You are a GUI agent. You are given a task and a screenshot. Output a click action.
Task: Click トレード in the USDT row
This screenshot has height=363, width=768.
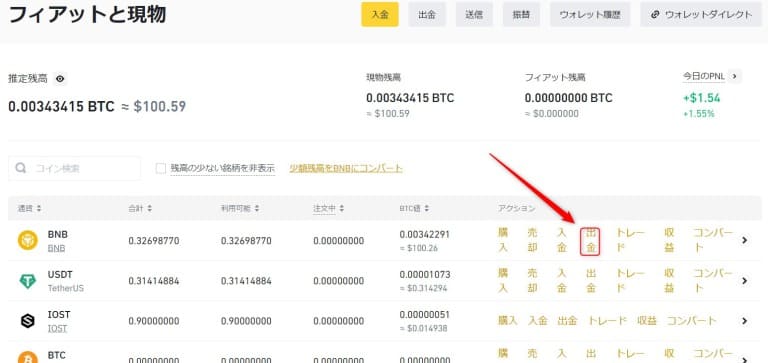(x=630, y=281)
